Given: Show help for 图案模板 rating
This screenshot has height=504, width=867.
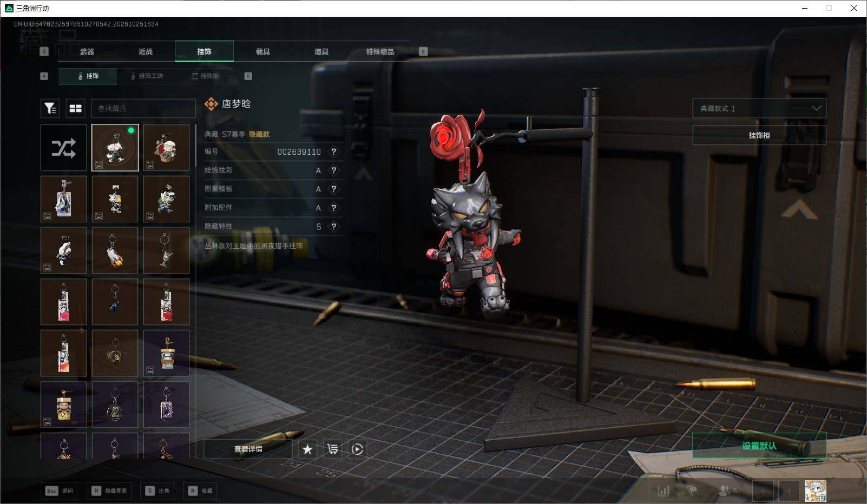Looking at the screenshot, I should click(334, 189).
